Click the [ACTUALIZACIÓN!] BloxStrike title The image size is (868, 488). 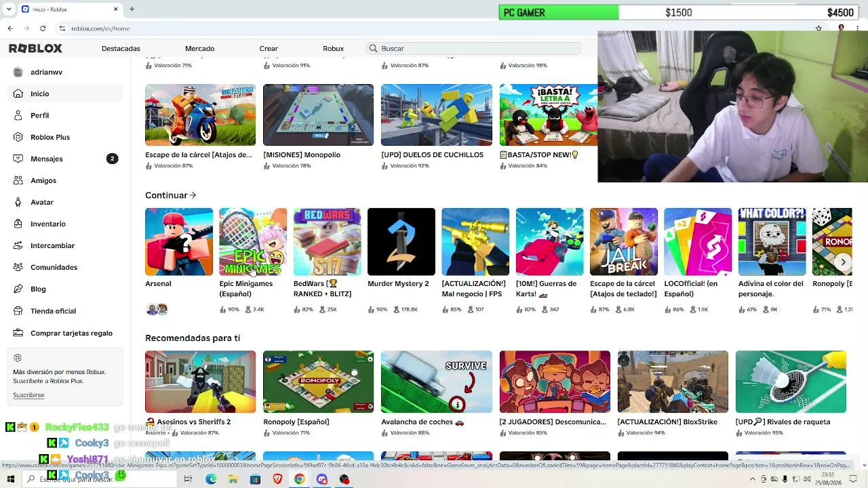667,422
